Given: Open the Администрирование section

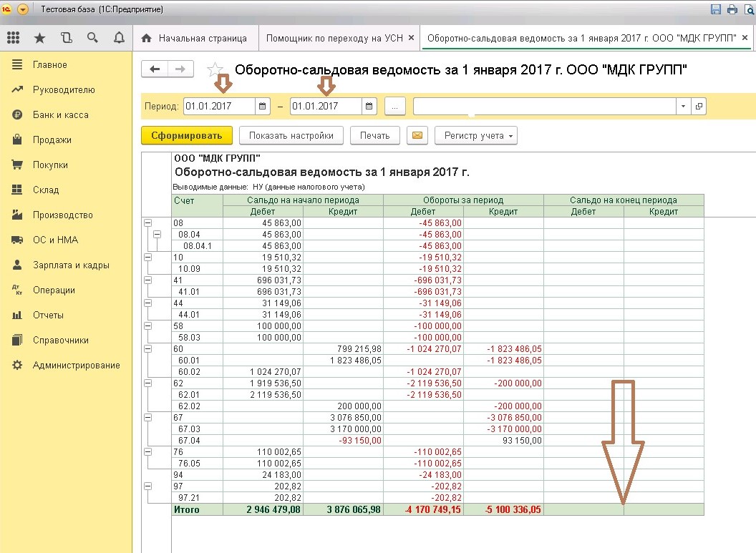Looking at the screenshot, I should 76,365.
